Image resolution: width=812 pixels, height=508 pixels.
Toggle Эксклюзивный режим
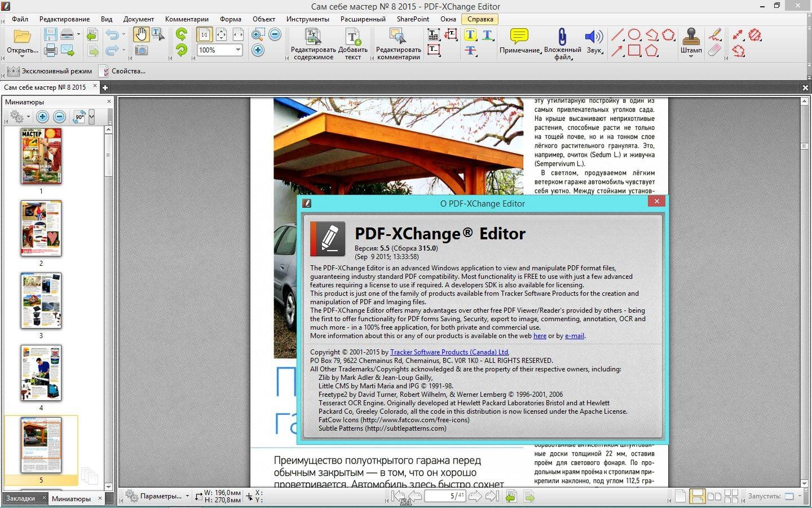(x=49, y=71)
